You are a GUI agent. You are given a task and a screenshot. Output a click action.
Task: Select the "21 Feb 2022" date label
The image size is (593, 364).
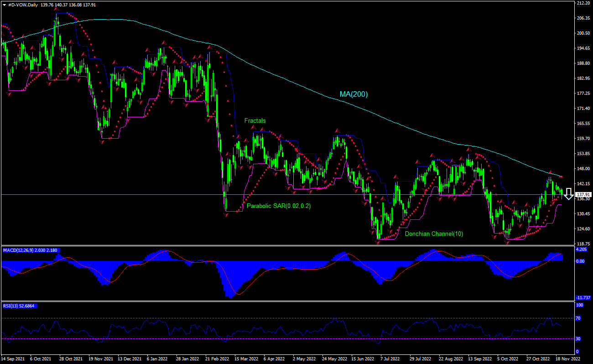coord(217,359)
